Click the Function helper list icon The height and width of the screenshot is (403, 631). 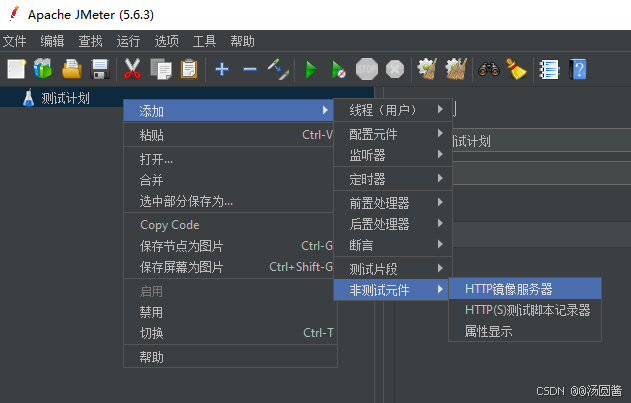(549, 69)
